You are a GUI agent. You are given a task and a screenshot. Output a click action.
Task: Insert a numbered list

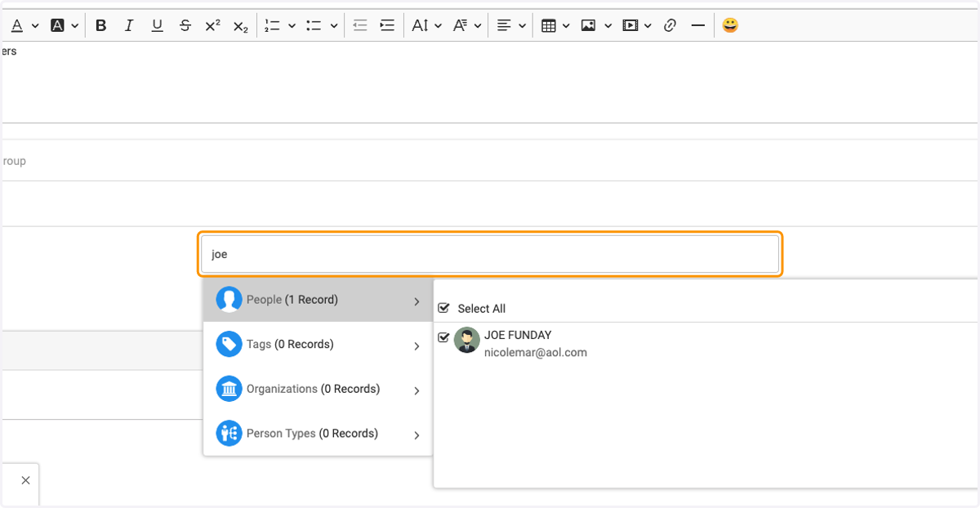(x=272, y=25)
